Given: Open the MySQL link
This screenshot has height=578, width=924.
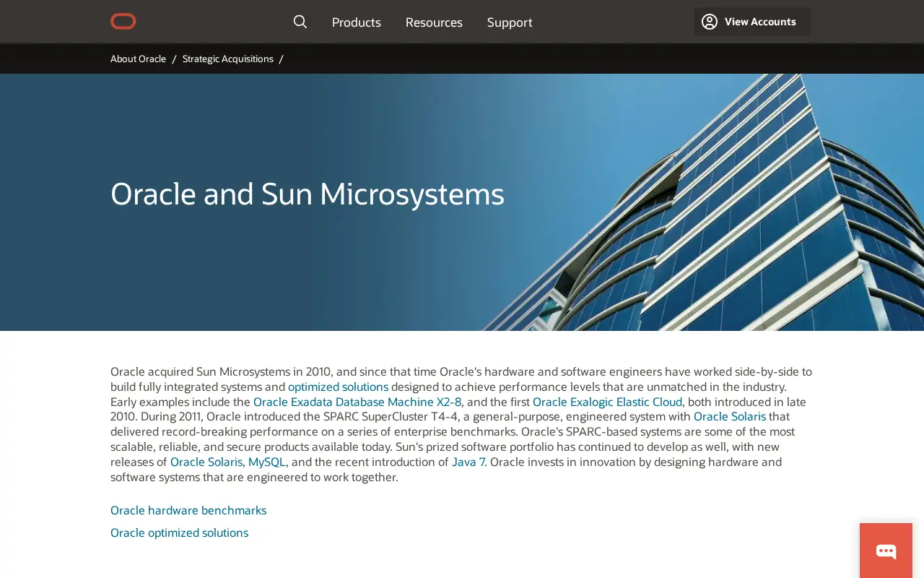Looking at the screenshot, I should (x=267, y=462).
